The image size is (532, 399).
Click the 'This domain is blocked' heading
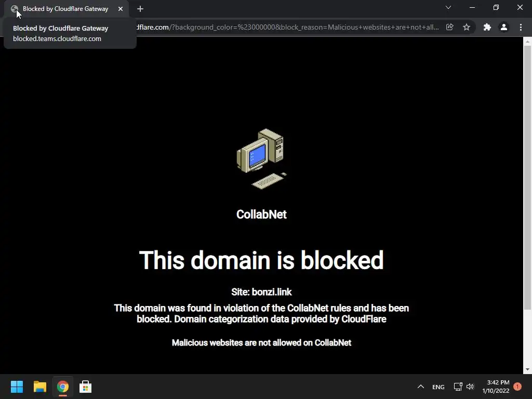tap(261, 260)
